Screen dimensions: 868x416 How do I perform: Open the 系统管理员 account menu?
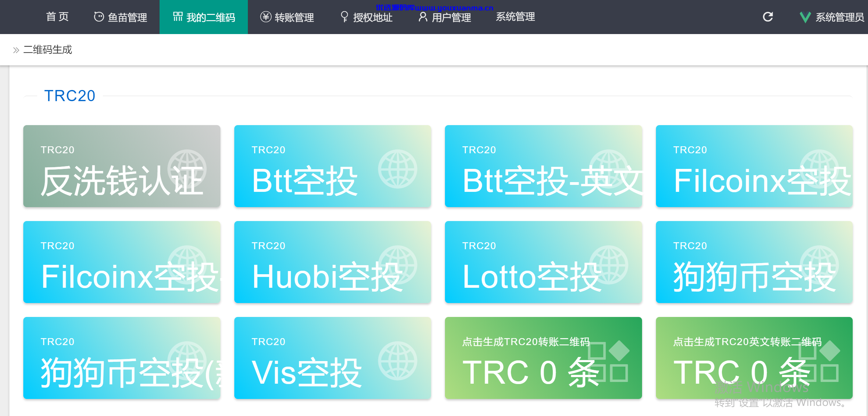coord(832,17)
